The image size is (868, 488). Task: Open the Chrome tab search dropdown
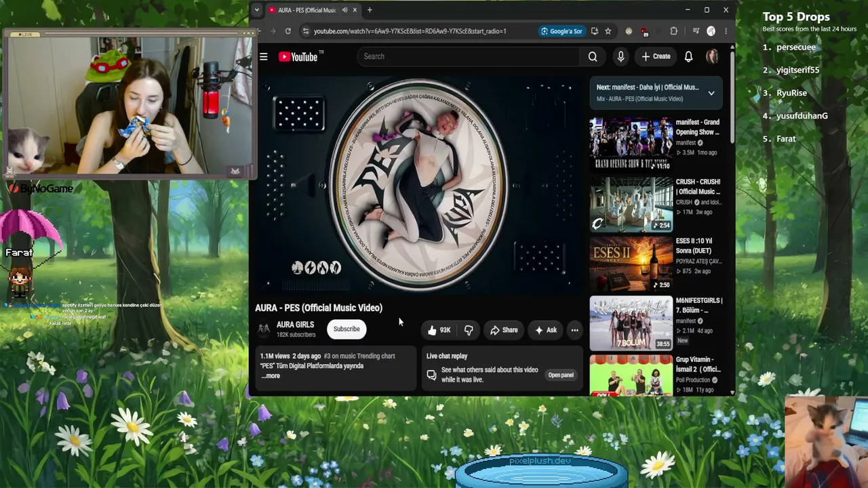point(256,10)
